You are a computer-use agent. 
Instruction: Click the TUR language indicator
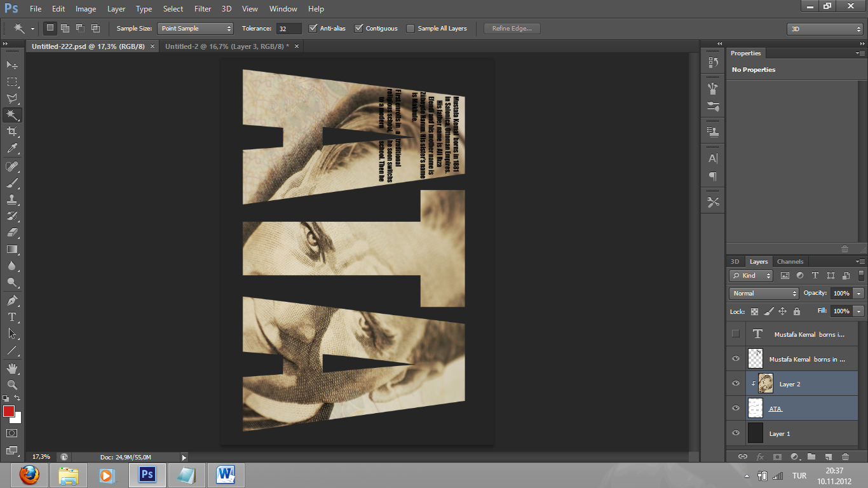pyautogui.click(x=799, y=475)
